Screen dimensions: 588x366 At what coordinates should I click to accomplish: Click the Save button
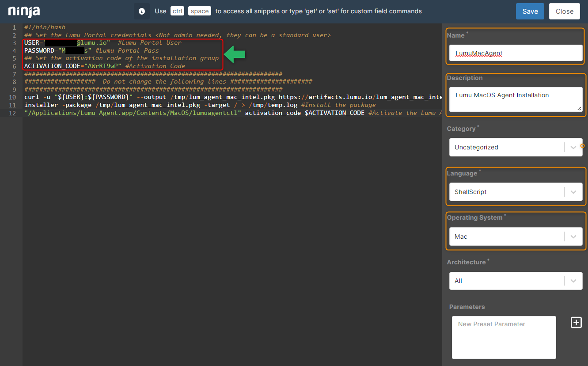(530, 11)
